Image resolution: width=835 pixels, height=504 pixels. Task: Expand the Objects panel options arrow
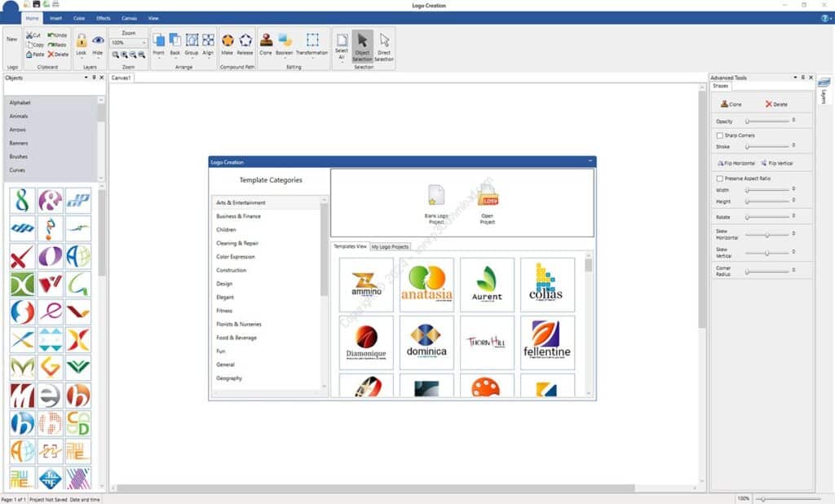(x=86, y=77)
